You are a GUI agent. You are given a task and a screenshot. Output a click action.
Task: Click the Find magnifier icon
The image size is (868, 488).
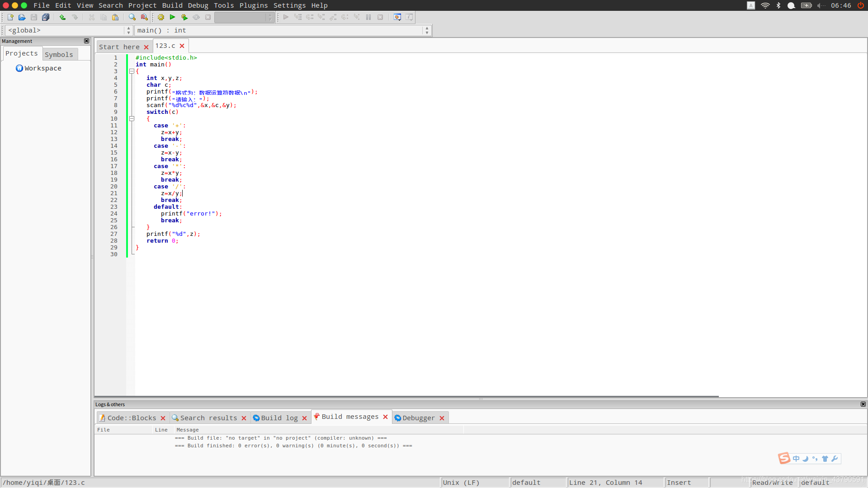click(x=132, y=17)
